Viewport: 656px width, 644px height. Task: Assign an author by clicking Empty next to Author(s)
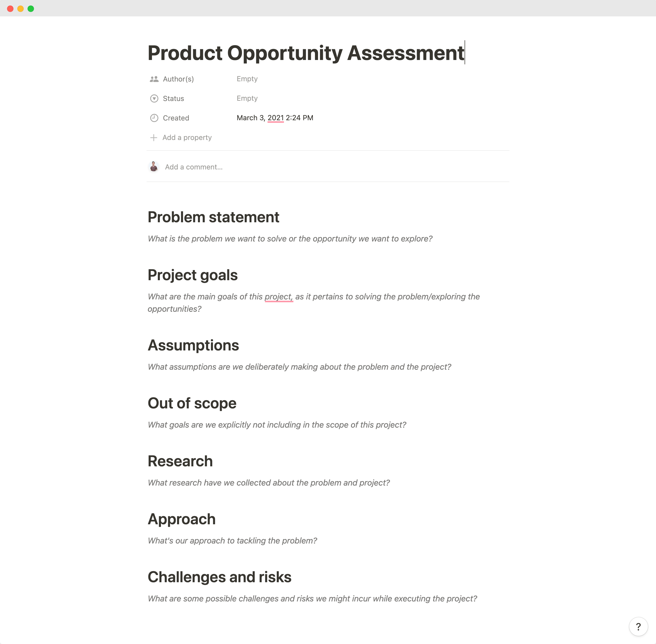(247, 78)
